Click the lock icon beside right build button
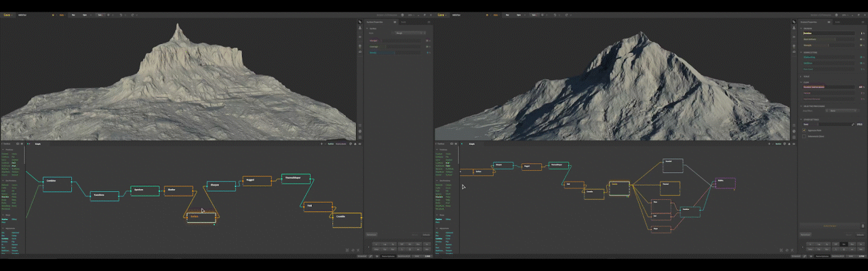 tap(863, 226)
